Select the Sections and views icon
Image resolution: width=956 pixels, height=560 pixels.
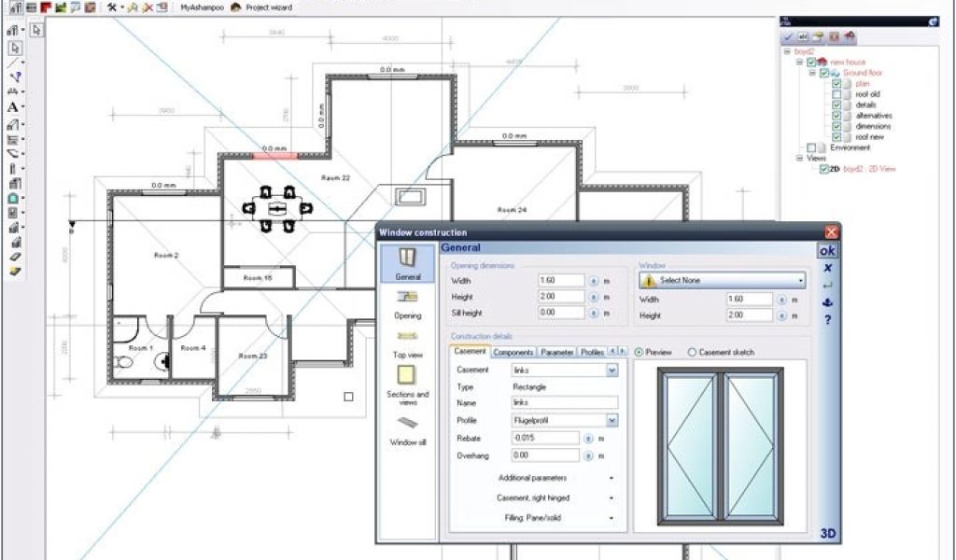[407, 375]
